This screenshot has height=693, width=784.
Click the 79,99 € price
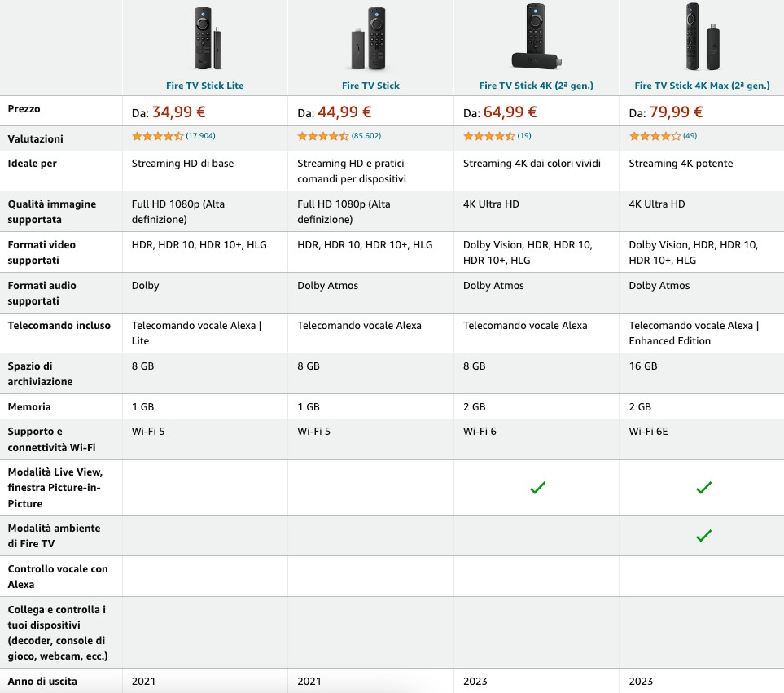(676, 112)
